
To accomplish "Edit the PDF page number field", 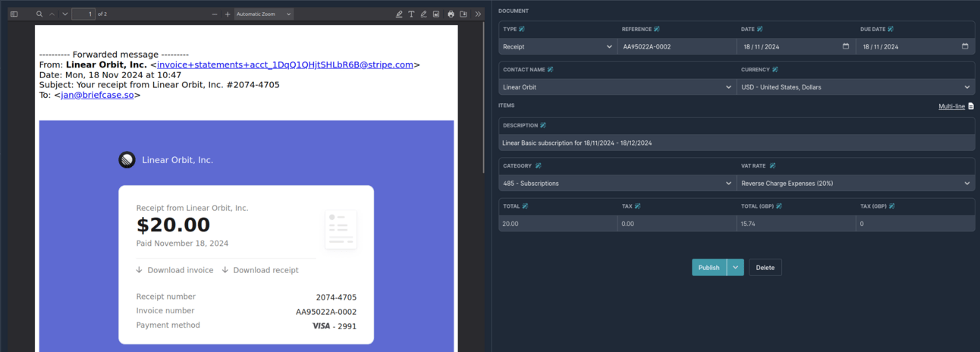I will click(83, 14).
